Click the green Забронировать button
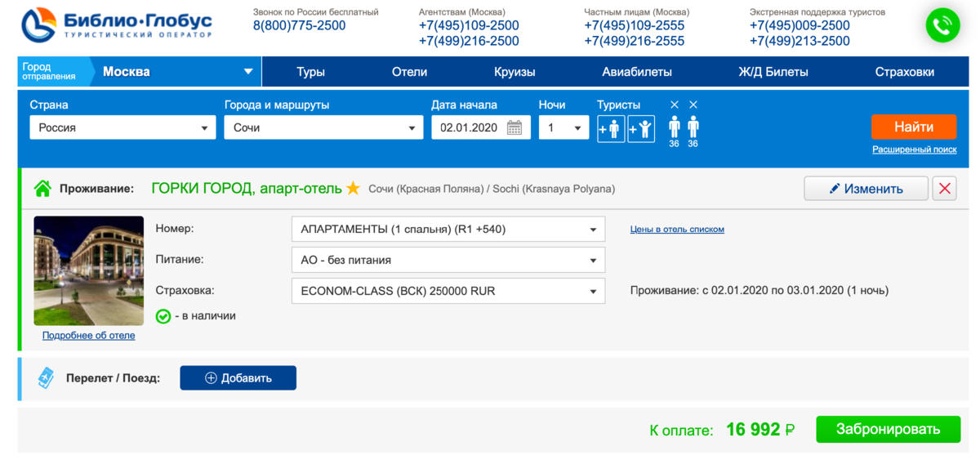 pos(888,429)
